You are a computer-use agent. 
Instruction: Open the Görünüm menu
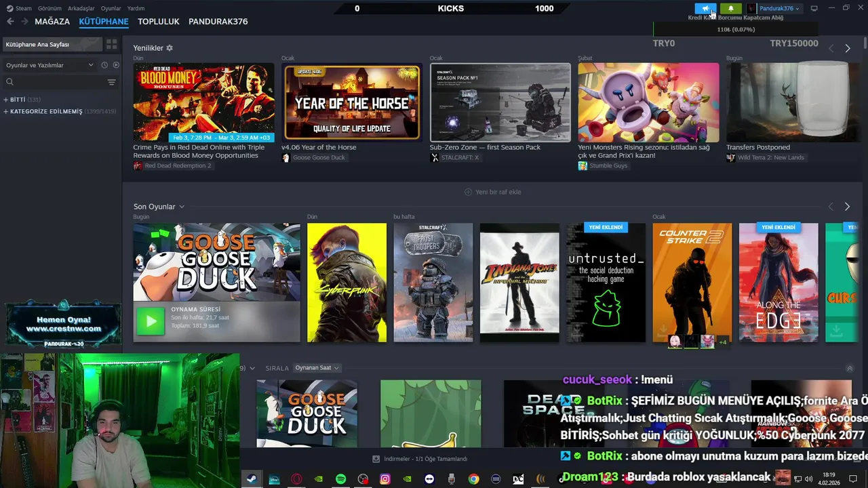click(x=50, y=8)
